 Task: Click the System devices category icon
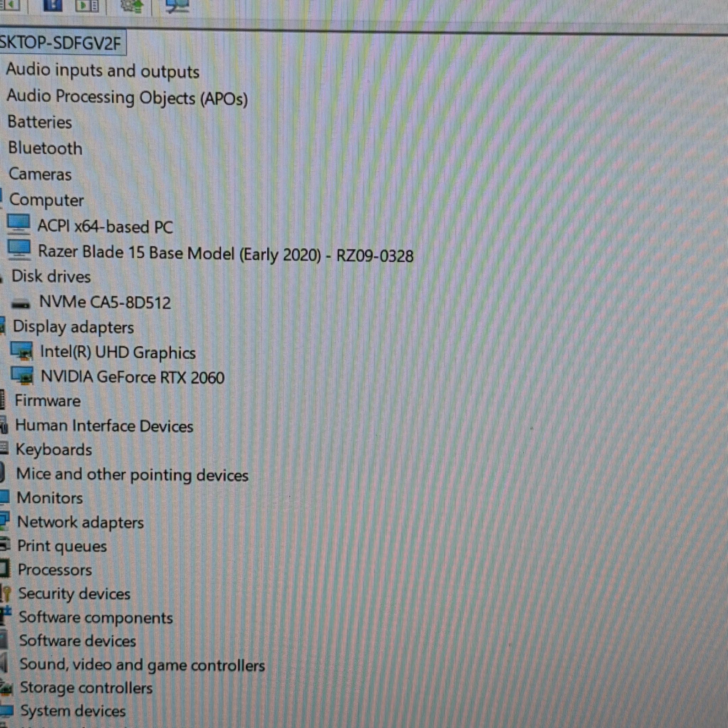point(6,711)
